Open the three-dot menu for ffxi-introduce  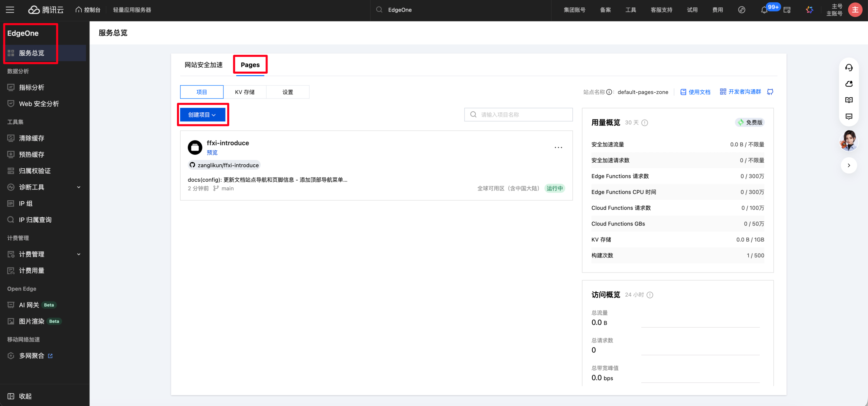[x=558, y=147]
